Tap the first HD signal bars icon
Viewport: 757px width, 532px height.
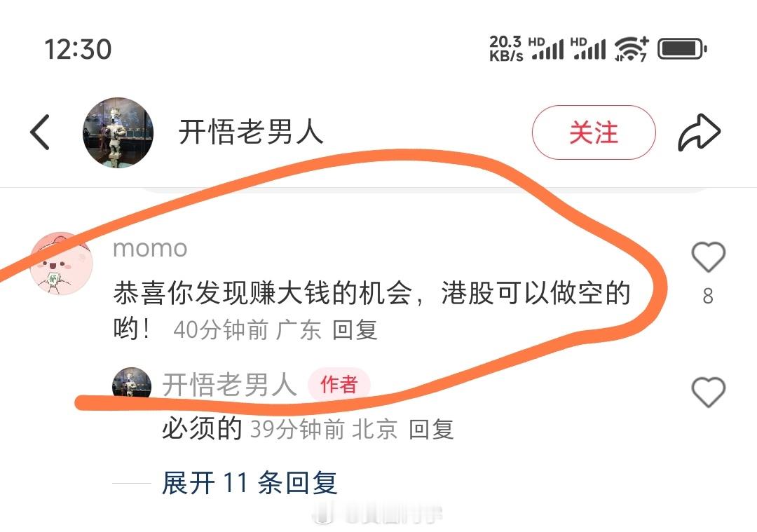(546, 49)
